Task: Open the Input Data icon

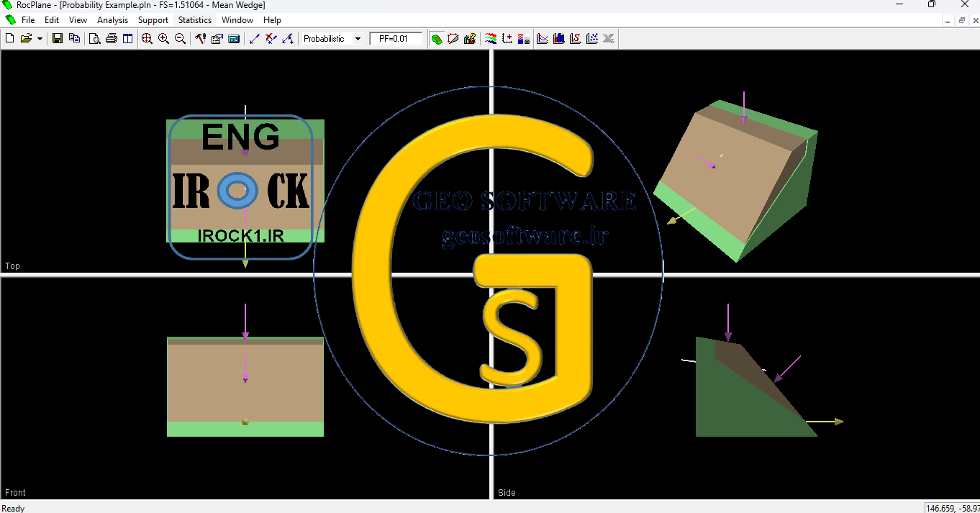Action: [x=217, y=38]
